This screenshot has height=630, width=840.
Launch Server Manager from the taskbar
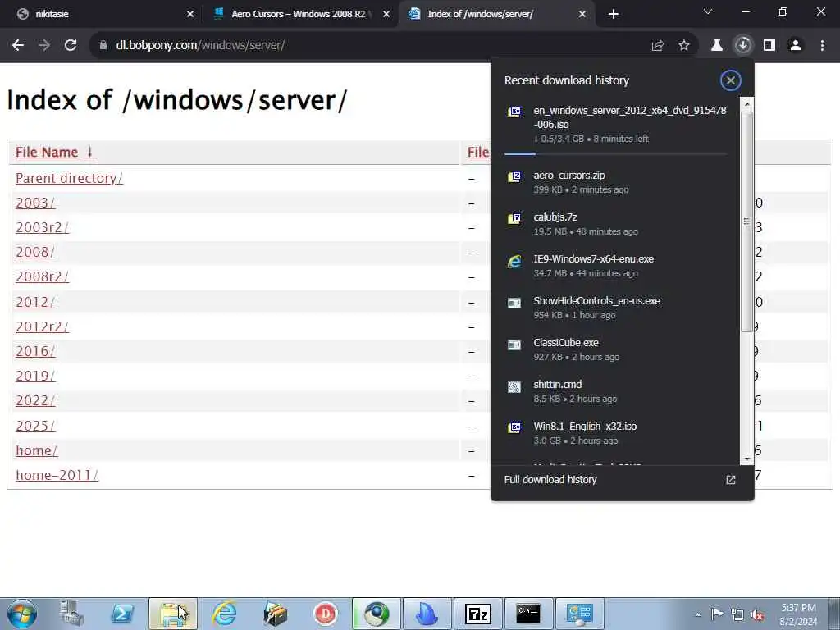click(x=72, y=614)
